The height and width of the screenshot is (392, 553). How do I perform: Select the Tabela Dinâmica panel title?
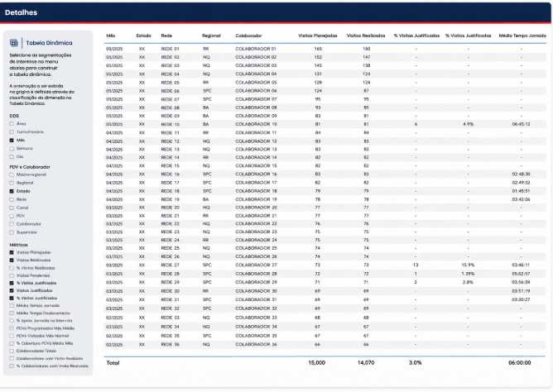coord(49,43)
